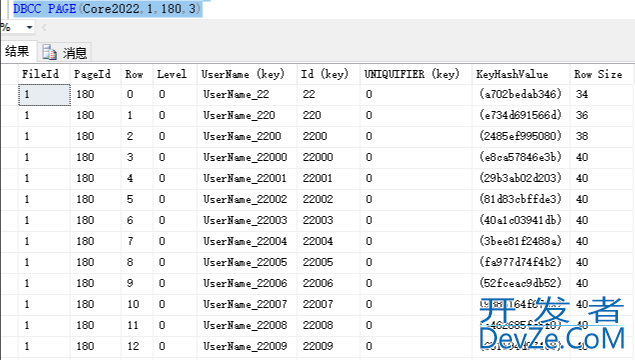Select Id cell with value 22009
635x360 pixels.
[328, 347]
